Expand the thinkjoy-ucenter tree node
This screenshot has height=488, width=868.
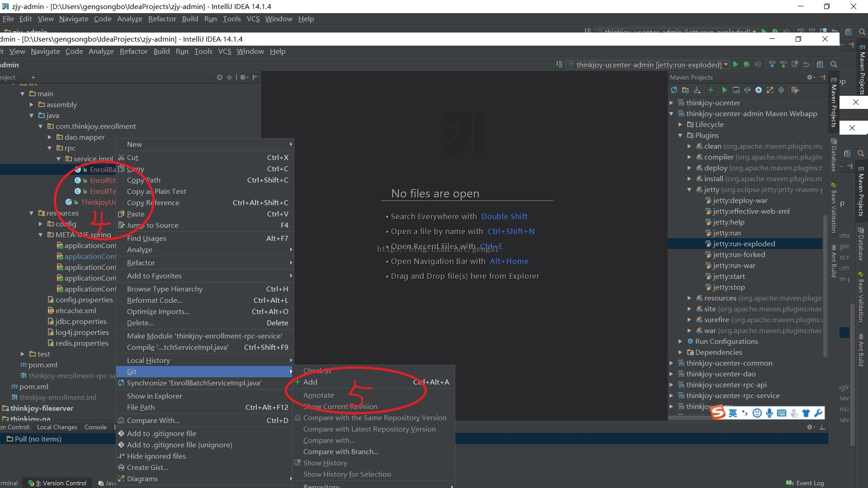pyautogui.click(x=671, y=103)
